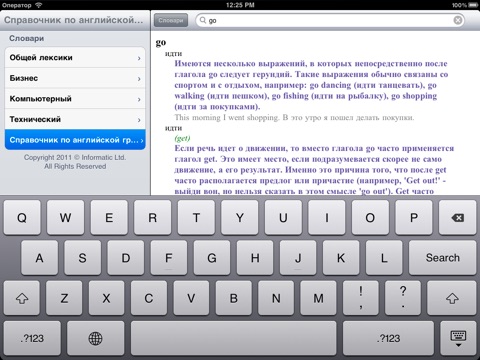Select Справочник по английской гр... row

click(75, 140)
